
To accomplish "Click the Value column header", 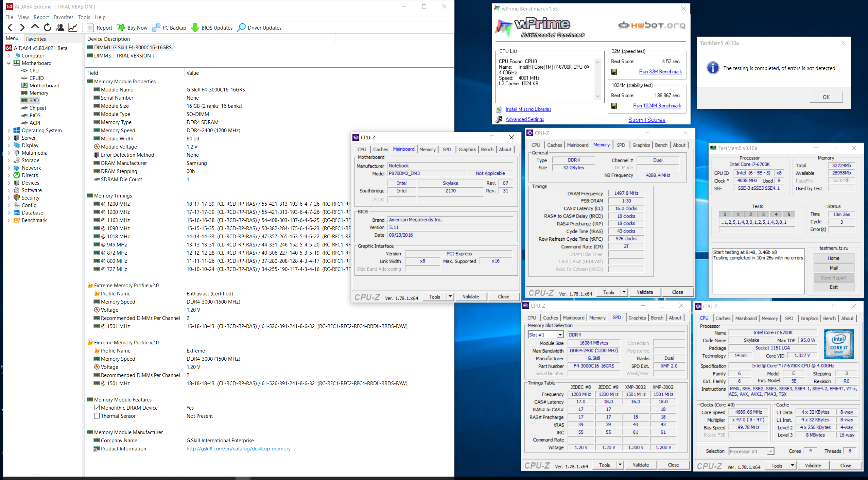I will click(x=311, y=73).
